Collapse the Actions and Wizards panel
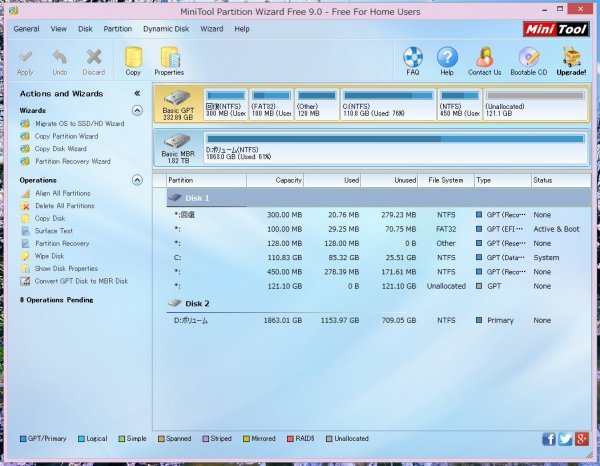This screenshot has width=600, height=466. [137, 93]
